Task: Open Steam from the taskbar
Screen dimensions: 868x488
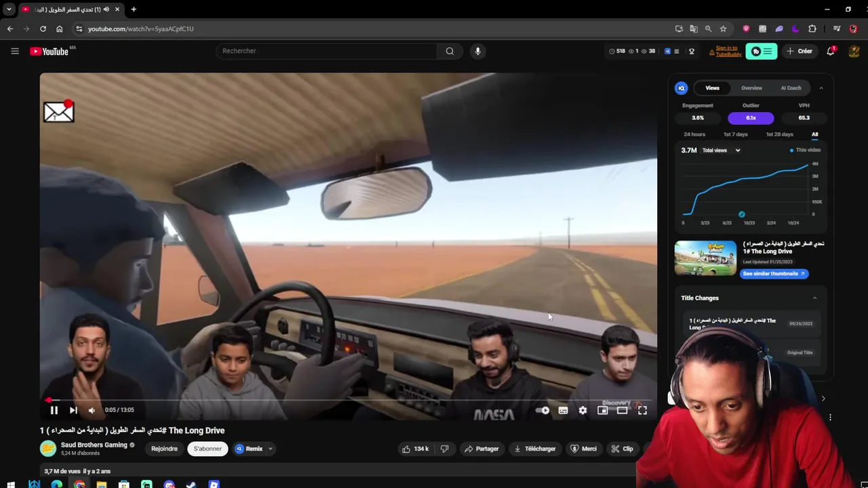Action: pyautogui.click(x=191, y=485)
